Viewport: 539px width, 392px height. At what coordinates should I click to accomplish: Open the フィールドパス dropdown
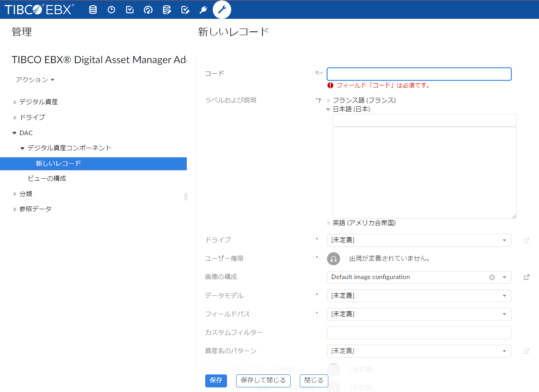coord(419,314)
